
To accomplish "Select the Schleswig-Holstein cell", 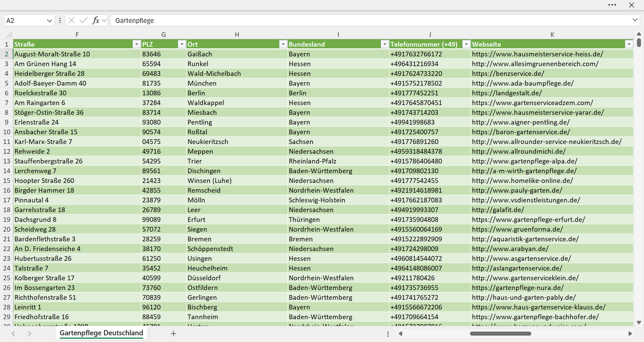I will 338,200.
